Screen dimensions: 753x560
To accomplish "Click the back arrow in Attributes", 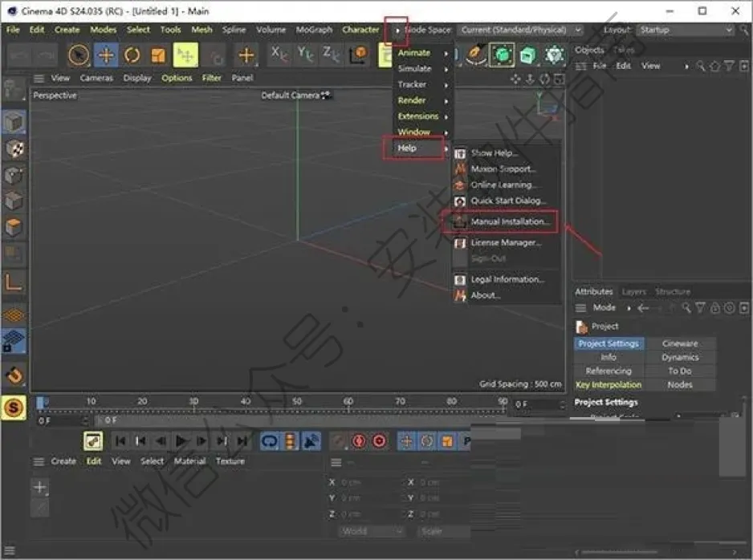I will (643, 308).
